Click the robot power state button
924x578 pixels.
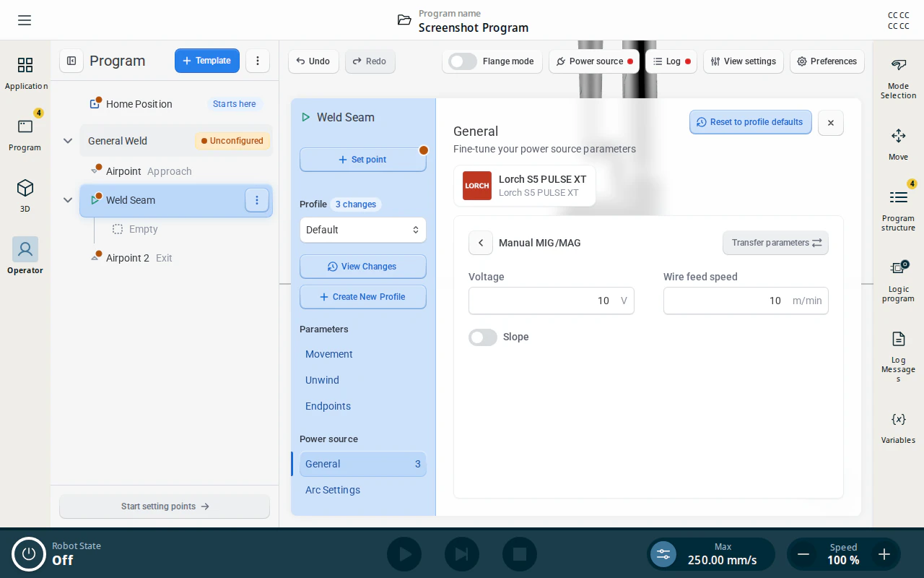(x=29, y=554)
